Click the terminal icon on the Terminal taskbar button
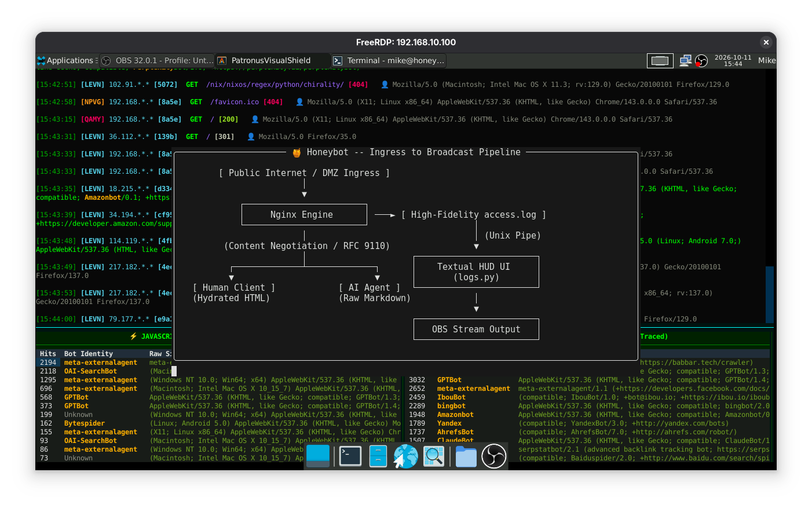The image size is (812, 509). [x=338, y=60]
